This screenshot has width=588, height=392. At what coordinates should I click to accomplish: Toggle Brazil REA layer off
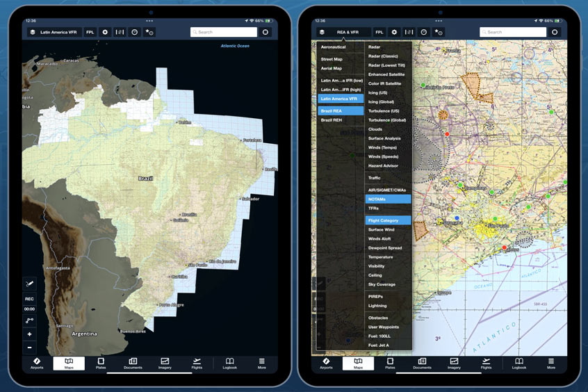coord(341,111)
